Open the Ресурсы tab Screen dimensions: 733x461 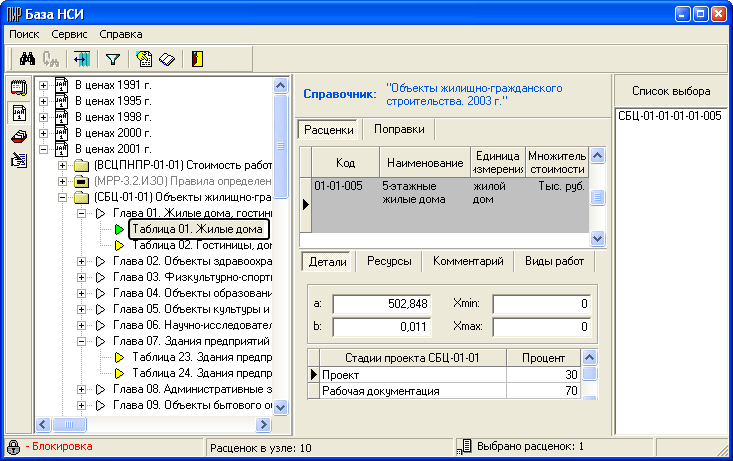click(x=388, y=261)
